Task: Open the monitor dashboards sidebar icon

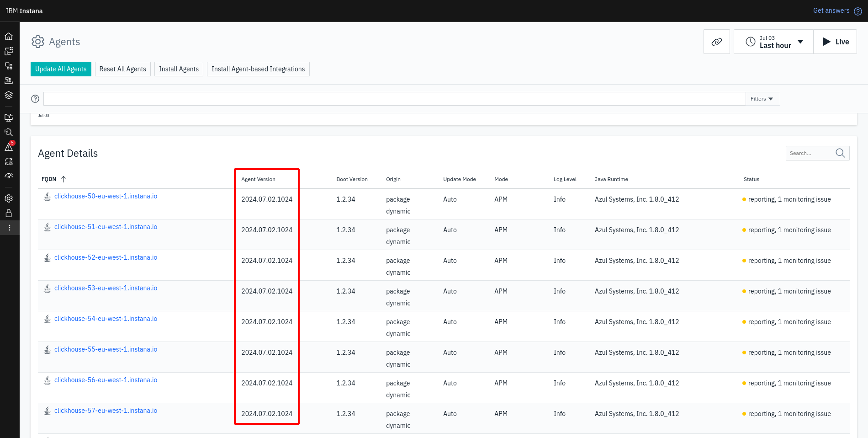Action: pyautogui.click(x=9, y=118)
